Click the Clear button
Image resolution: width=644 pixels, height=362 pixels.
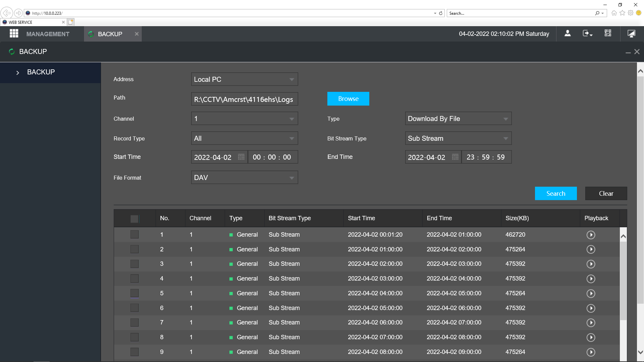[x=606, y=193]
